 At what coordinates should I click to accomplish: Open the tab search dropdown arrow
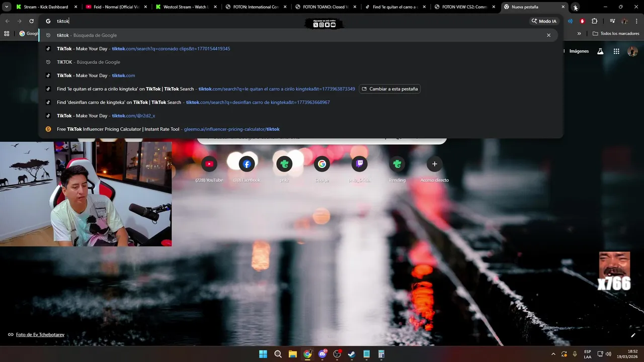(7, 7)
